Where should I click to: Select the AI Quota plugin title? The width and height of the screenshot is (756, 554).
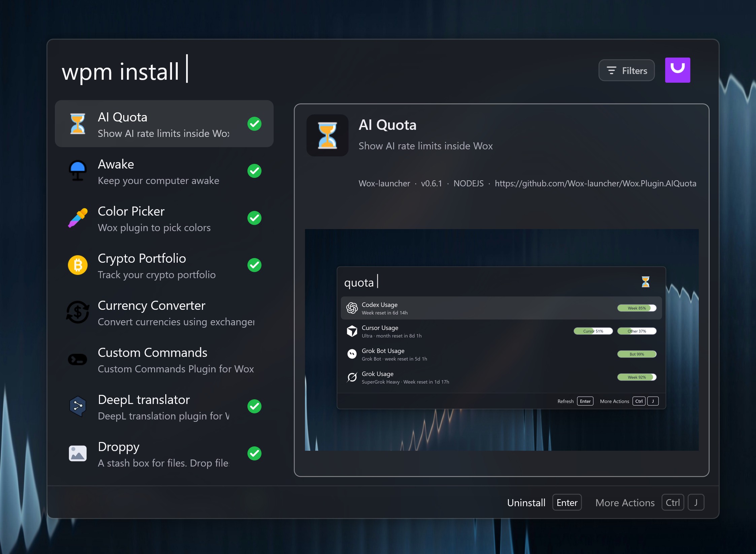tap(123, 117)
